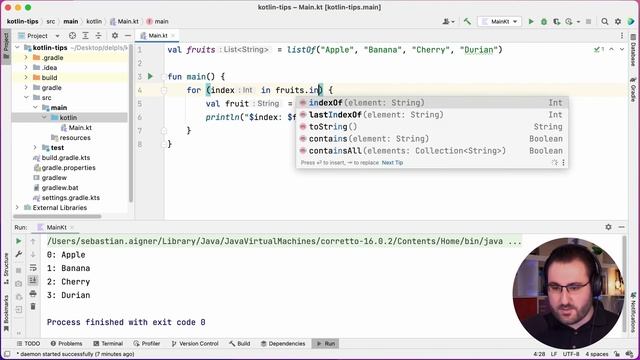Clear Run console with trash icon
Screen dimensions: 640x360
[x=33, y=306]
